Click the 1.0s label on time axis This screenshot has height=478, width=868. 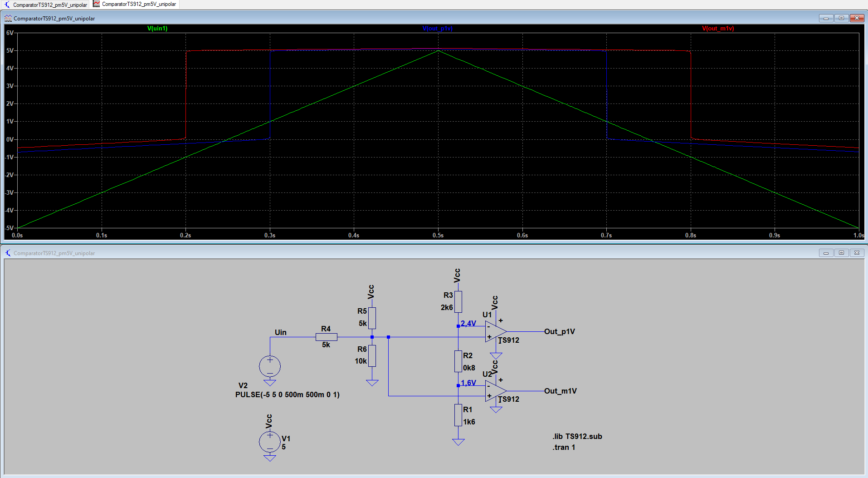point(859,235)
